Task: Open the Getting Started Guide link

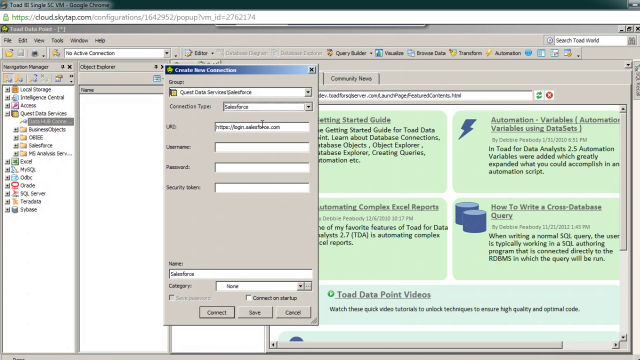Action: 354,120
